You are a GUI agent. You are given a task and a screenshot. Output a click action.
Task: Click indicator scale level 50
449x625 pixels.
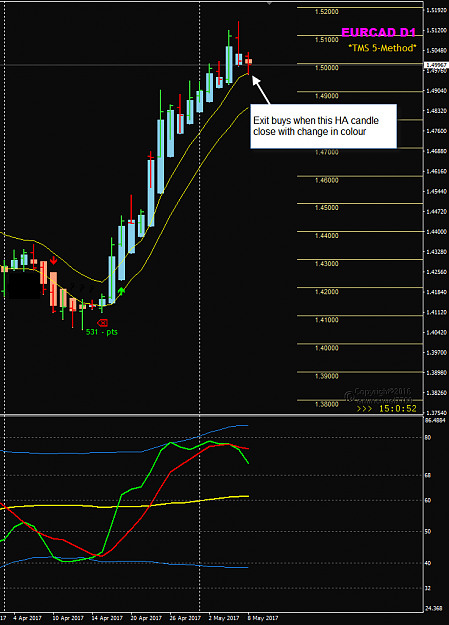tap(428, 531)
